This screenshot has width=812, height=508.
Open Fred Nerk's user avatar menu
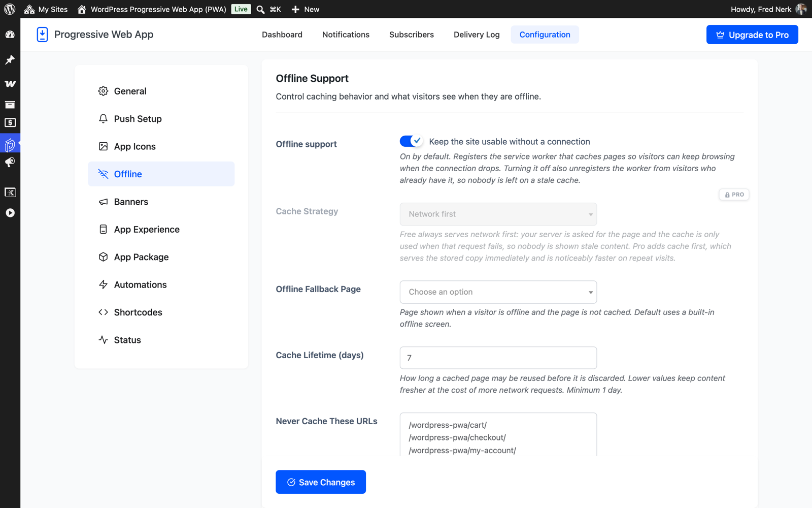tap(801, 9)
